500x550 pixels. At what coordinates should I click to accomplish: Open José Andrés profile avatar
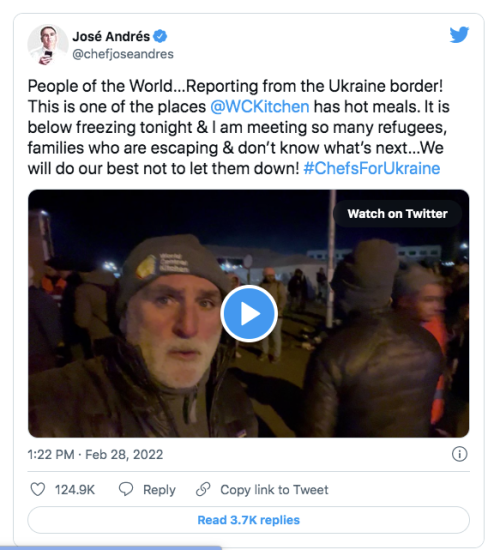tap(48, 45)
